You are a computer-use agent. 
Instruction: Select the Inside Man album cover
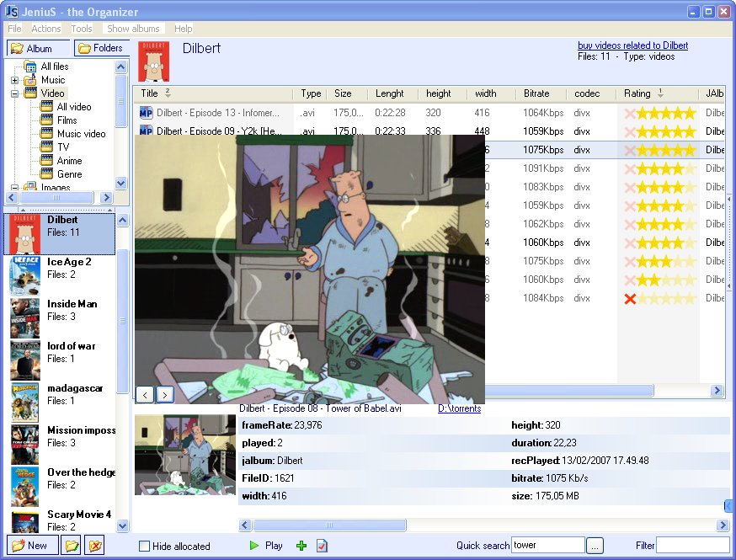tap(25, 318)
